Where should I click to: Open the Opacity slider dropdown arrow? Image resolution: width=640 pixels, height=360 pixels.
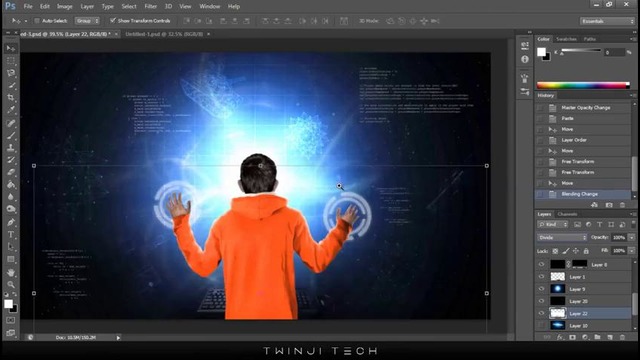coord(632,238)
